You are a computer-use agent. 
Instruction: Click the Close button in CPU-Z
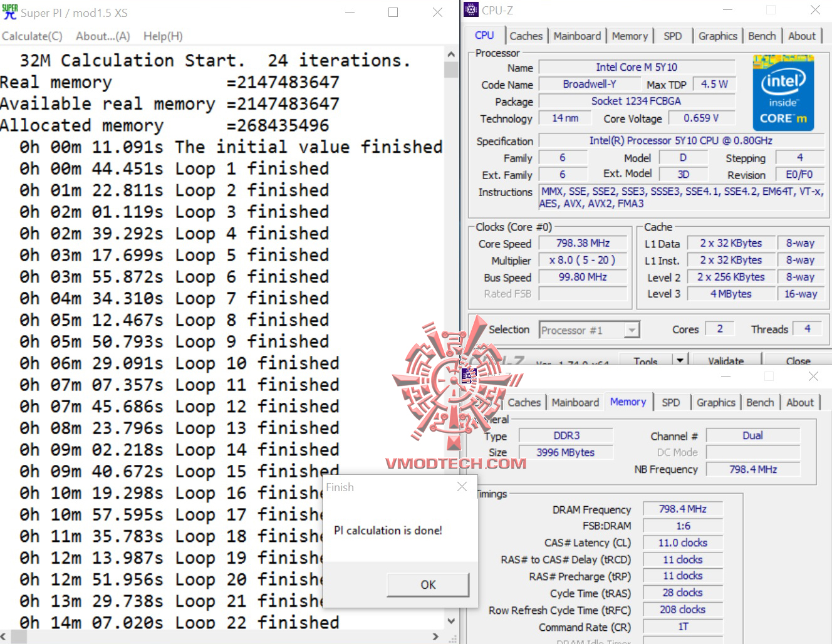point(798,360)
